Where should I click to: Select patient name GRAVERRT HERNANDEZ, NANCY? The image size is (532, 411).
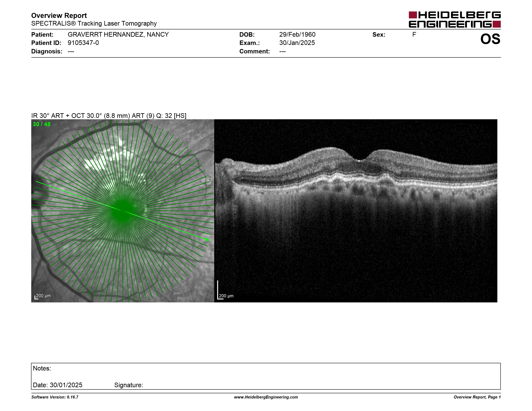[118, 35]
